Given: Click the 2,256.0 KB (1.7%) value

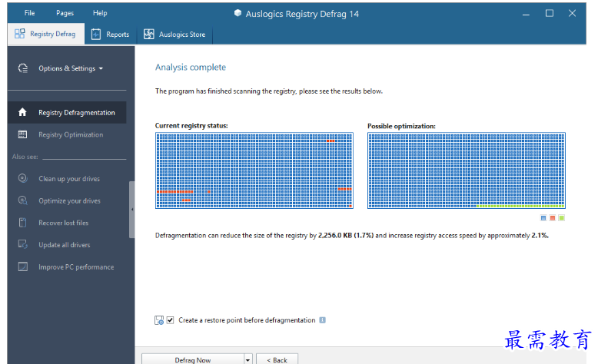Looking at the screenshot, I should (x=346, y=236).
